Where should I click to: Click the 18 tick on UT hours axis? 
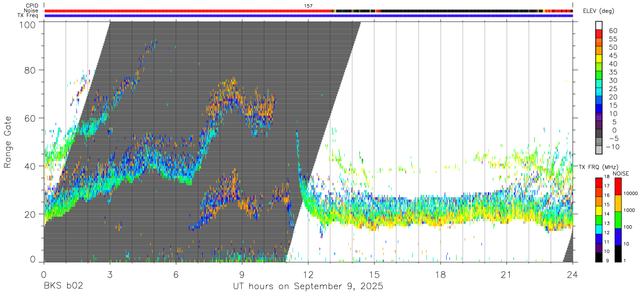point(441,274)
